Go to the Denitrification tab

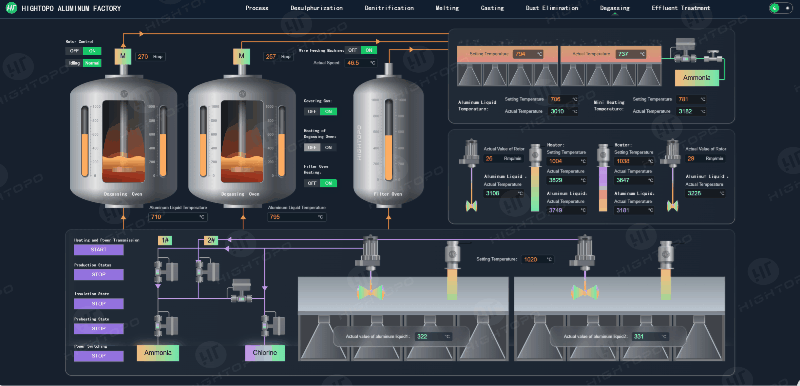pyautogui.click(x=389, y=8)
